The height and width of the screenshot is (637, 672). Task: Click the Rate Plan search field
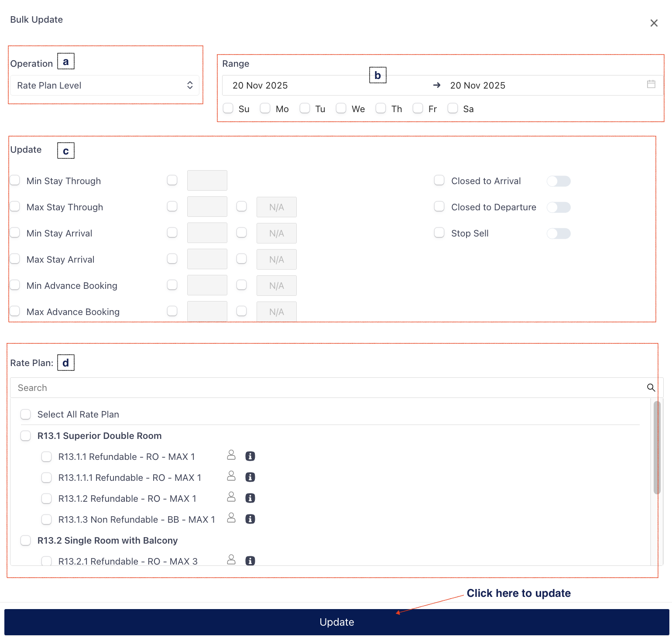point(327,388)
